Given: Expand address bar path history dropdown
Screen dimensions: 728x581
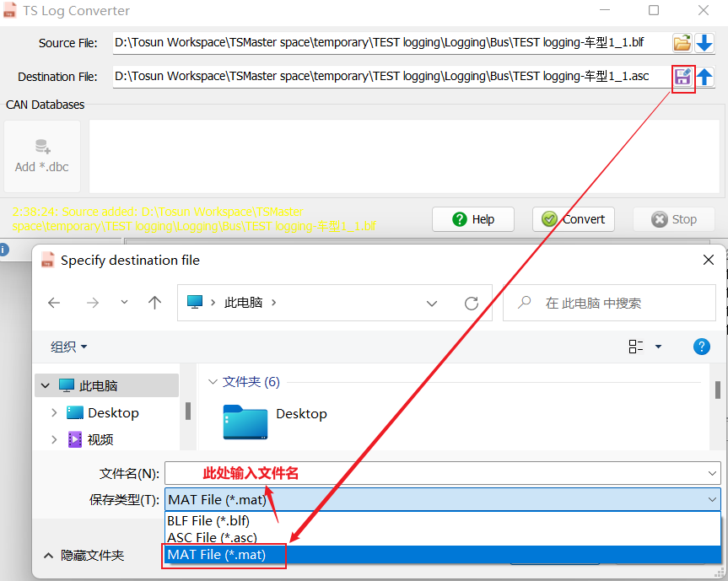Looking at the screenshot, I should (432, 303).
